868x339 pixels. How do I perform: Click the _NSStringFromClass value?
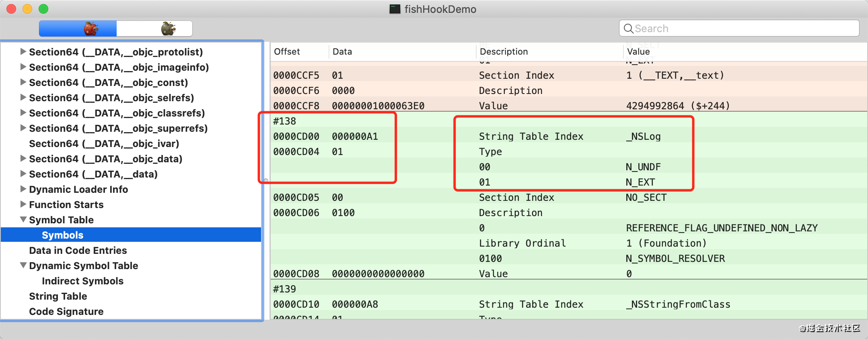coord(678,304)
